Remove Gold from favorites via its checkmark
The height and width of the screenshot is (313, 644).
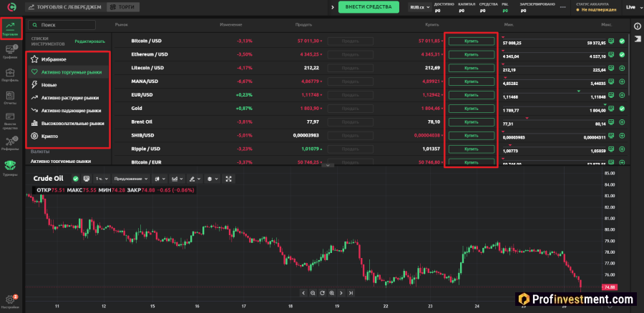(622, 109)
